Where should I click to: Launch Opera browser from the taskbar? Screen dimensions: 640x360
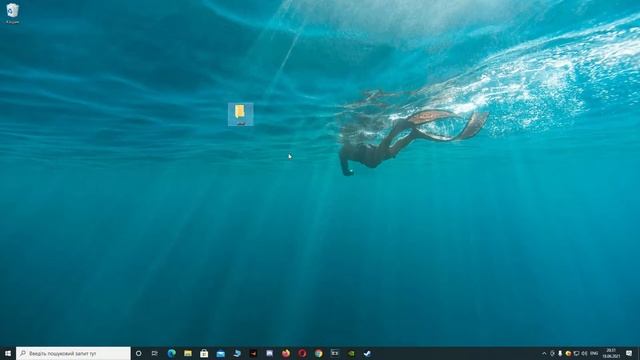click(x=302, y=353)
